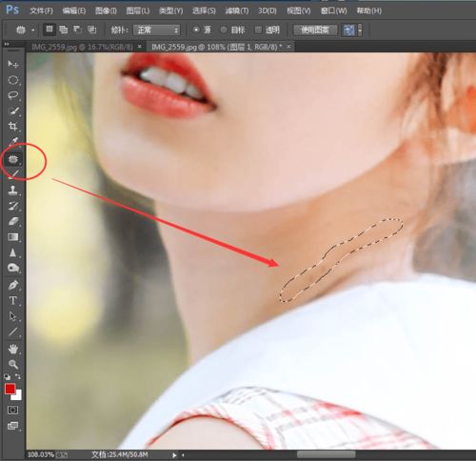Viewport: 476px width, 461px height.
Task: Click the red foreground color swatch
Action: (10, 389)
